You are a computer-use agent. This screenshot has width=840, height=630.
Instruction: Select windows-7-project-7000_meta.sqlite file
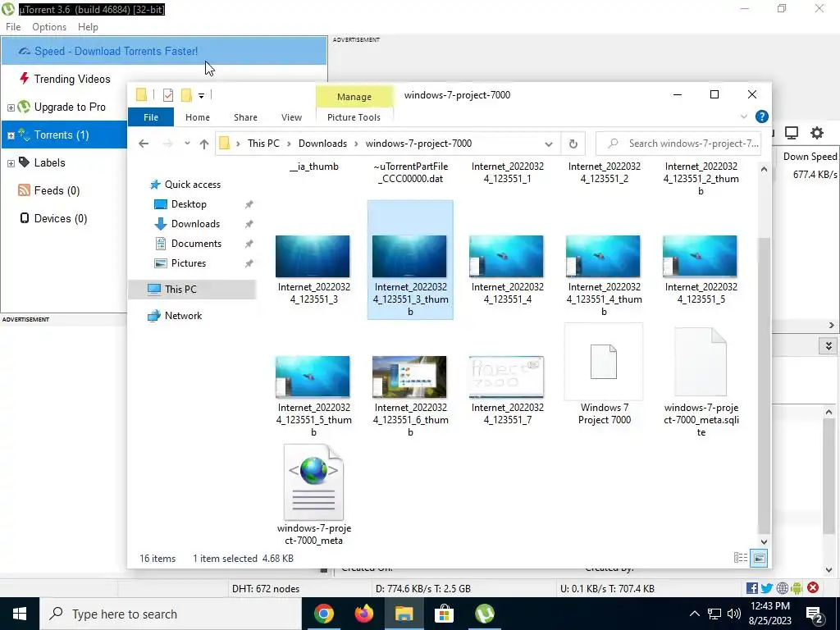701,381
